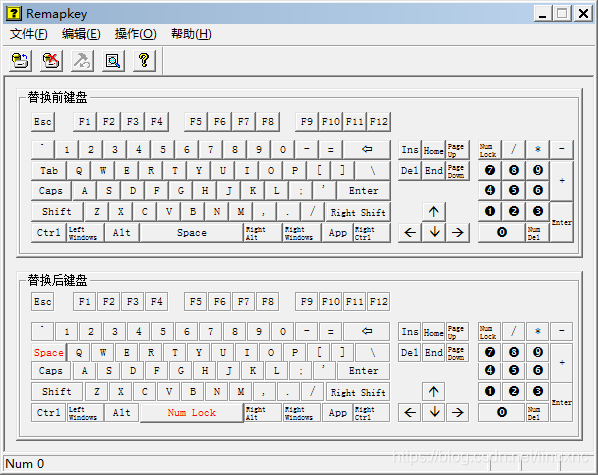Click the down arrow key on 替换前键盘
598x475 pixels.
434,232
